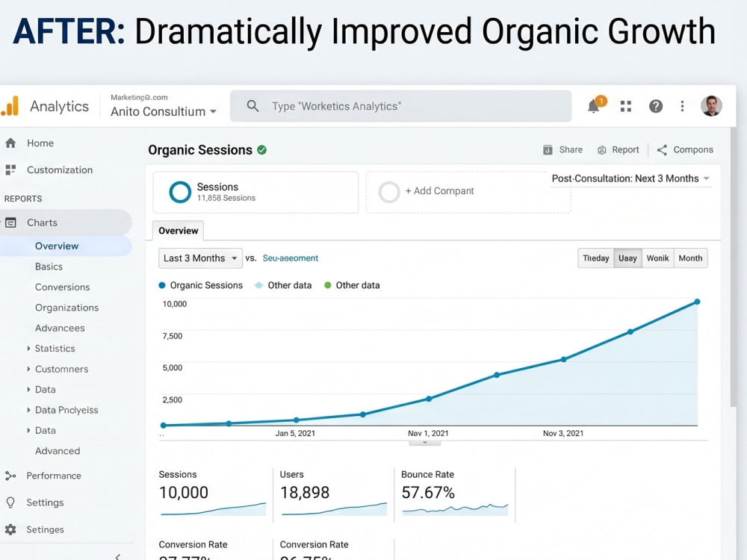Click the Charts report icon

[10, 223]
